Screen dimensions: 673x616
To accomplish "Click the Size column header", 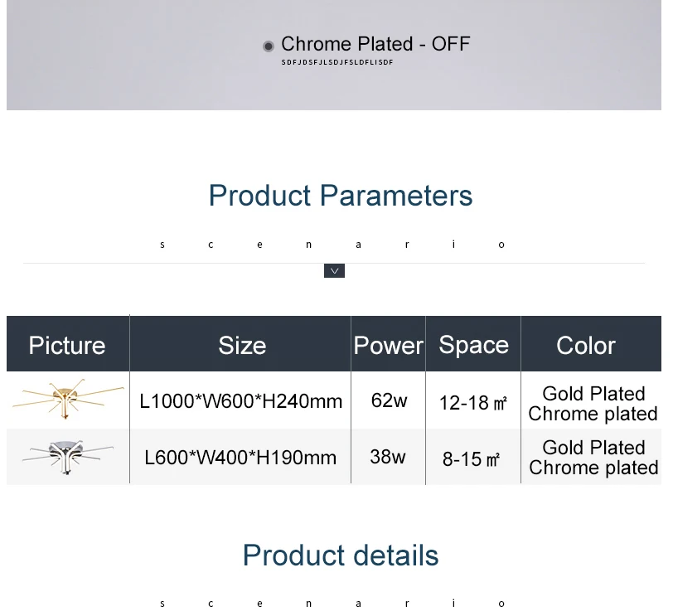I will 242,345.
